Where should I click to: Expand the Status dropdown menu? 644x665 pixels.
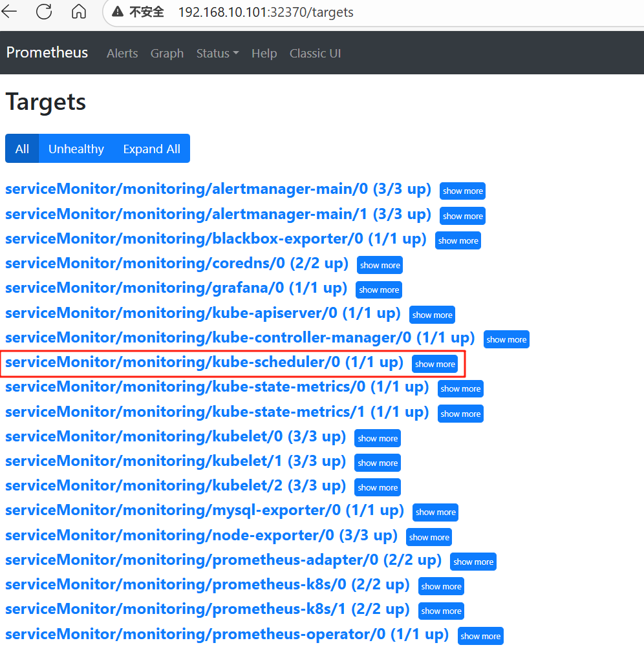pyautogui.click(x=218, y=54)
